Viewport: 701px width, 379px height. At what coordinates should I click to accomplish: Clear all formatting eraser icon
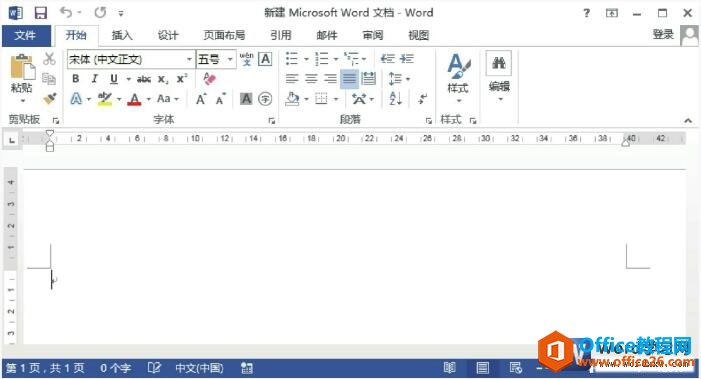pos(209,79)
